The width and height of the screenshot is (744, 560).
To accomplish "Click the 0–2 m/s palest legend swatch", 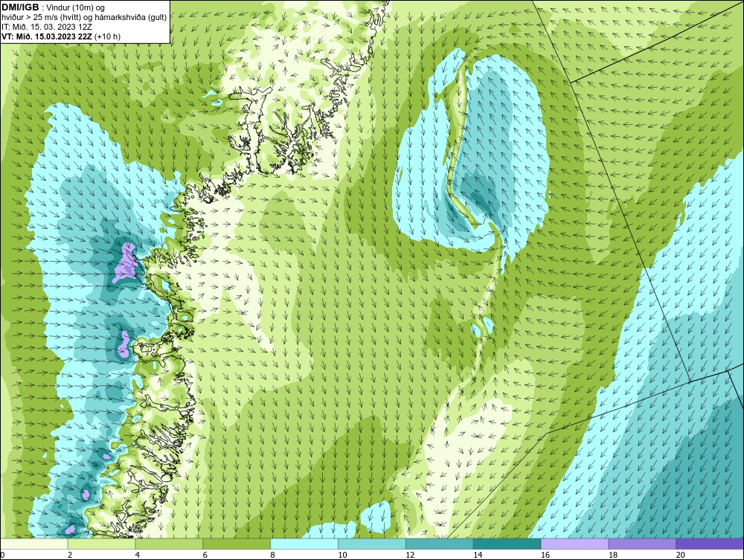I will 34,544.
